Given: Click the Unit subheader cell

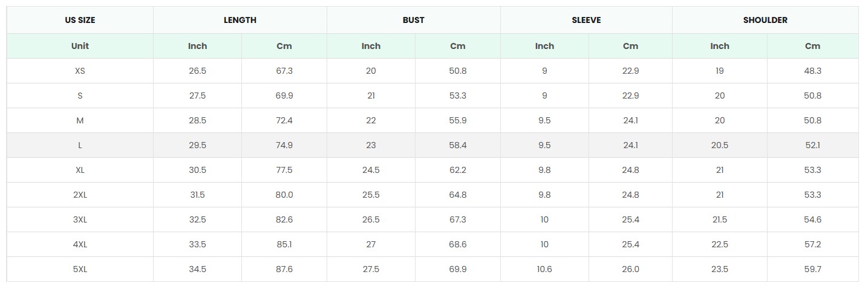Looking at the screenshot, I should [80, 46].
